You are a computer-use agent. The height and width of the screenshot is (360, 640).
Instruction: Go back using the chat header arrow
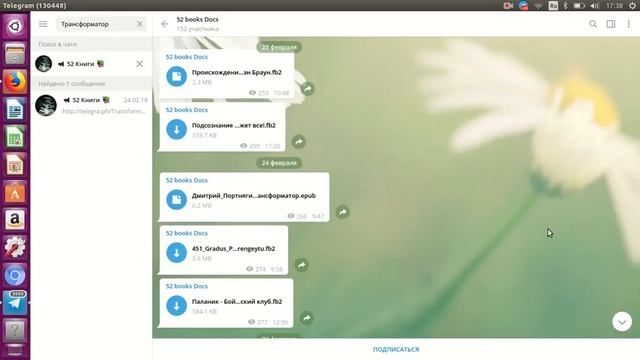coord(165,24)
